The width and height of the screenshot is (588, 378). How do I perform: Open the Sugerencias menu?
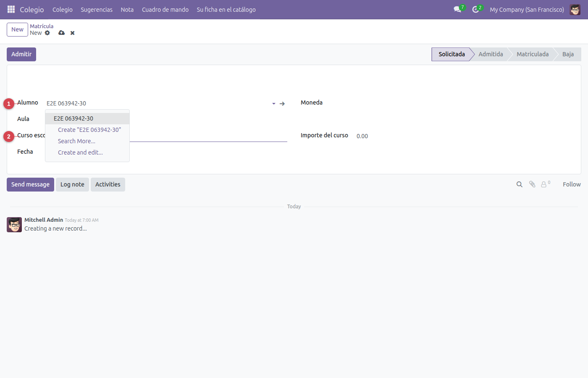coord(97,9)
